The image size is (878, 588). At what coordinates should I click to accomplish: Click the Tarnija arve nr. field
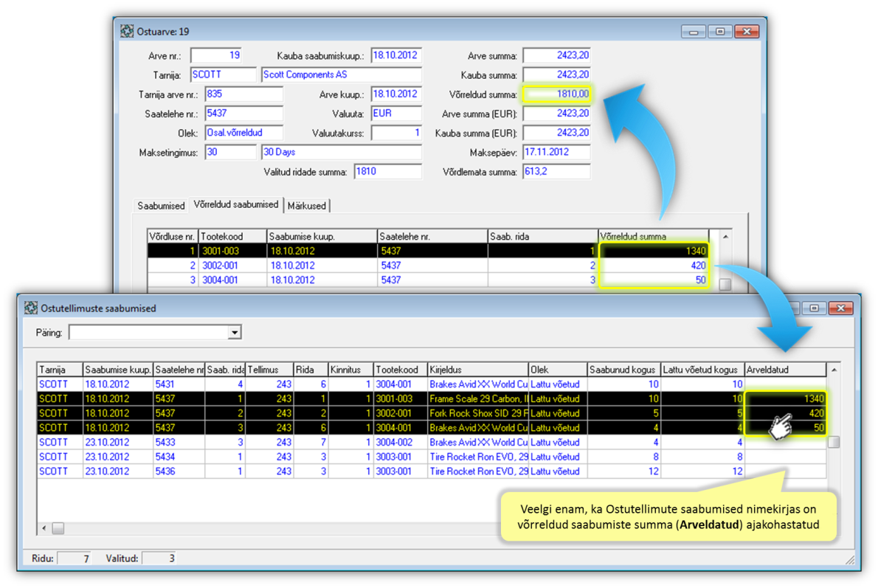pyautogui.click(x=243, y=94)
